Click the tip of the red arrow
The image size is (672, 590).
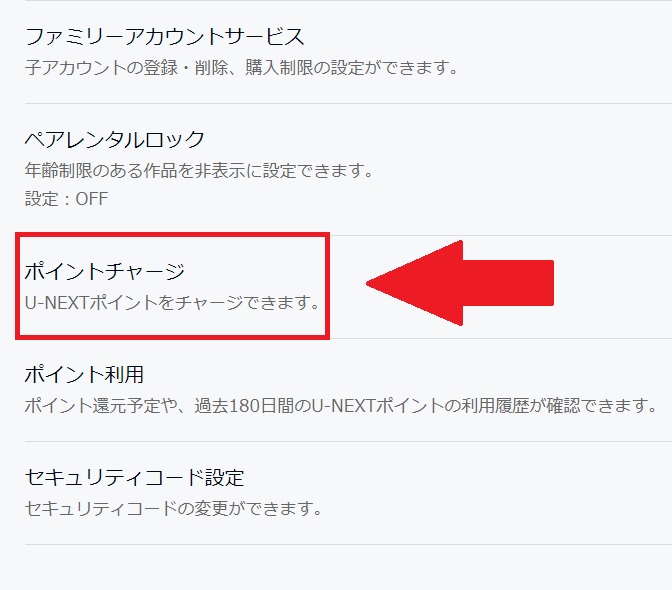coord(371,283)
